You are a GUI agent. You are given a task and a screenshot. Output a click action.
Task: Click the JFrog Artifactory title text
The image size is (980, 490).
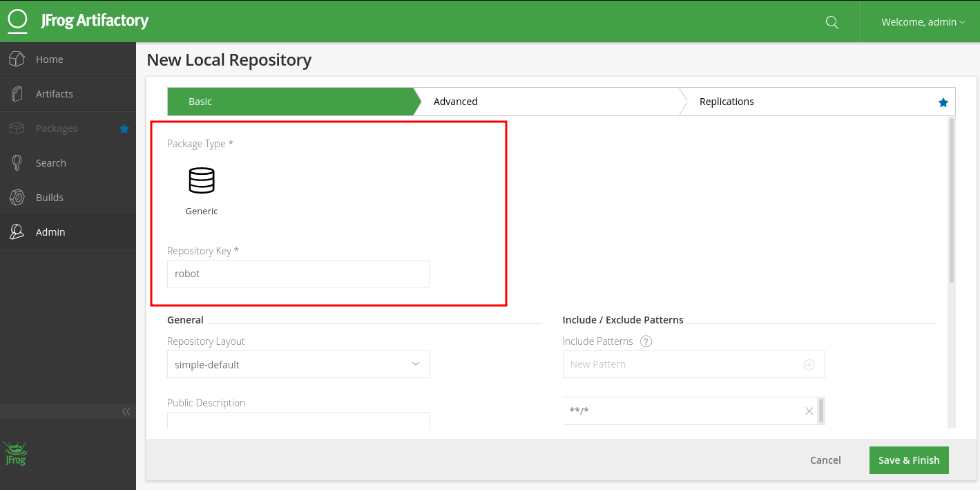95,21
